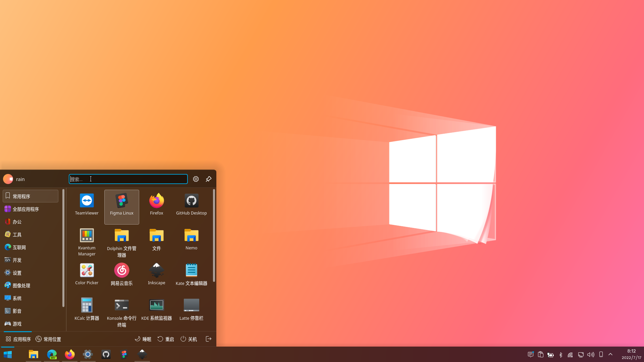The image size is (644, 362).
Task: Open Dolphin 文件管理器
Action: tap(121, 243)
